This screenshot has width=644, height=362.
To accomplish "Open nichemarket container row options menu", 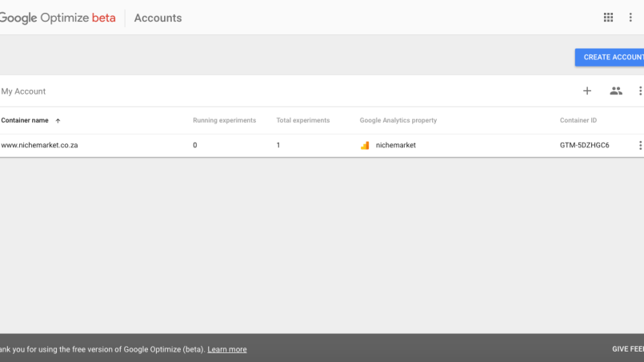I will coord(639,146).
